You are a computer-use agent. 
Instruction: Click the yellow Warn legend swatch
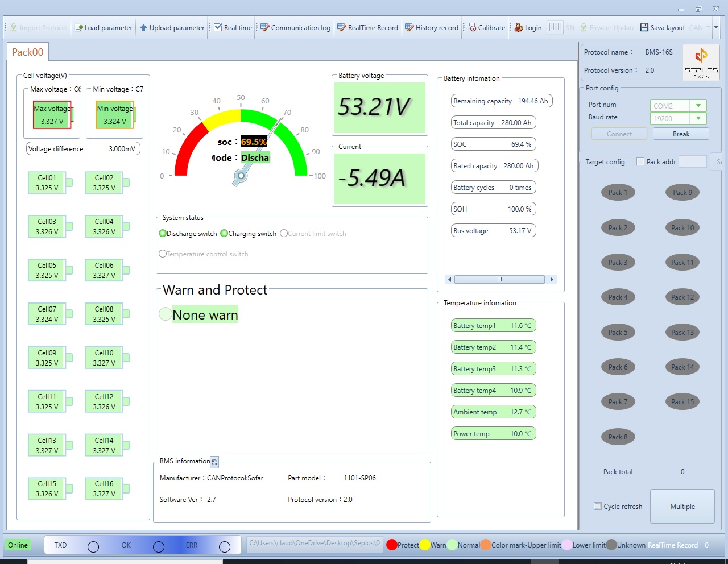[x=425, y=545]
